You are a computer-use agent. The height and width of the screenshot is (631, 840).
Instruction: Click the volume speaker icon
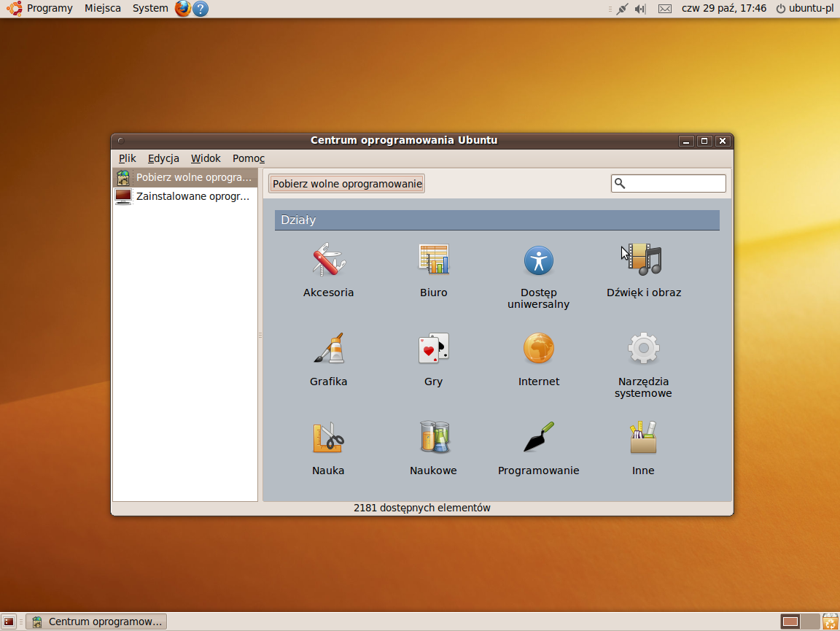pyautogui.click(x=640, y=9)
